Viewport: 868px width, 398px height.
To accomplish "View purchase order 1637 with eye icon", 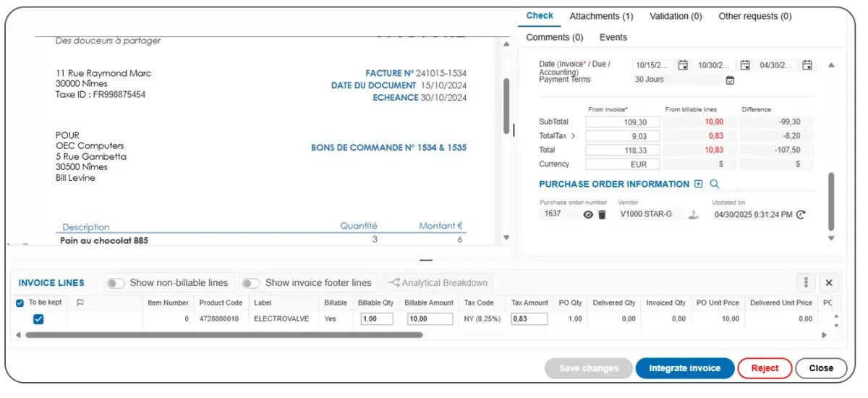I will coord(588,215).
